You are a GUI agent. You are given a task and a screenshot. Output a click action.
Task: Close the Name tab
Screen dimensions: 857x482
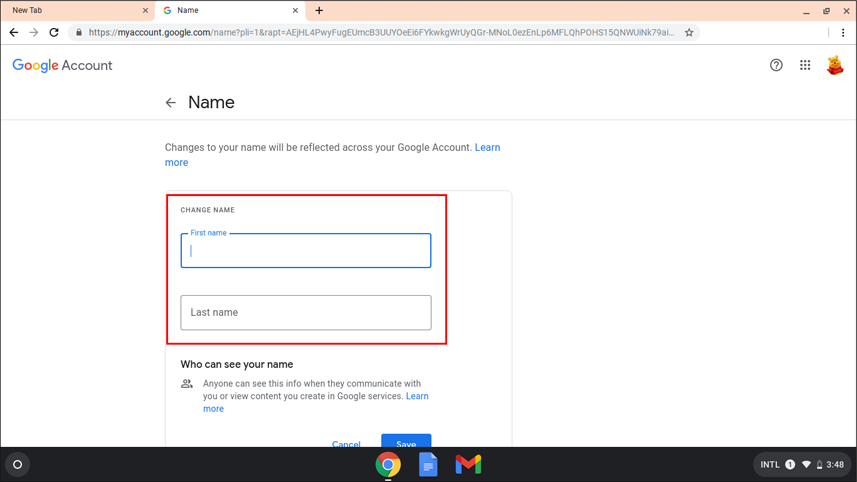coord(295,10)
